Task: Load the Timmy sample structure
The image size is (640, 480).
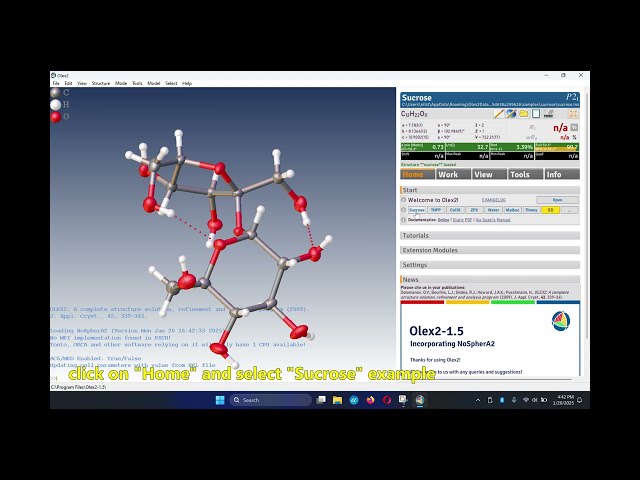Action: point(531,210)
